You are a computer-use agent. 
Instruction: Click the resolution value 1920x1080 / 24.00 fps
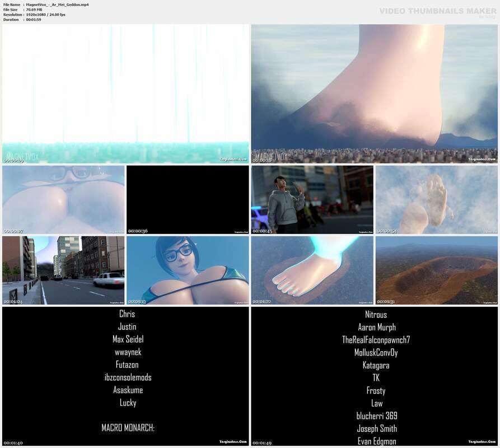pyautogui.click(x=45, y=15)
